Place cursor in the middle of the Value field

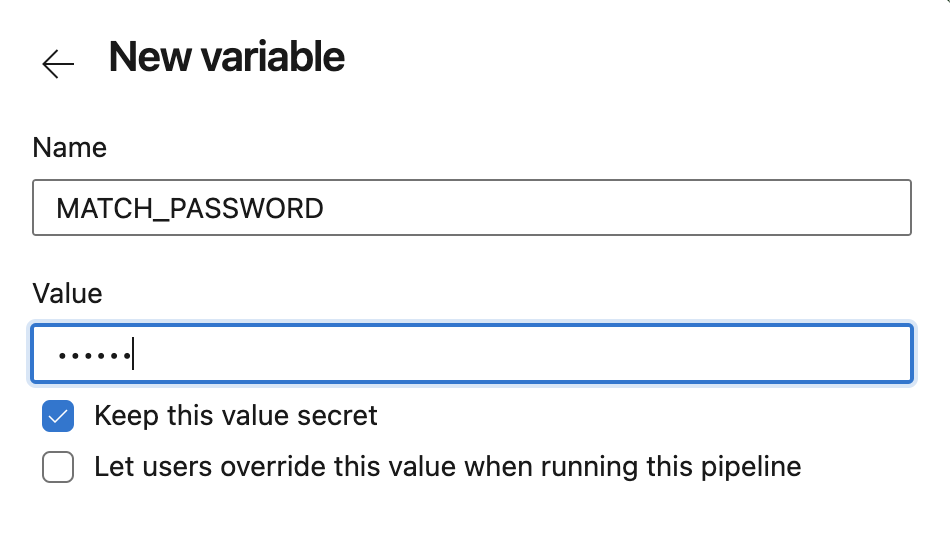pos(472,354)
